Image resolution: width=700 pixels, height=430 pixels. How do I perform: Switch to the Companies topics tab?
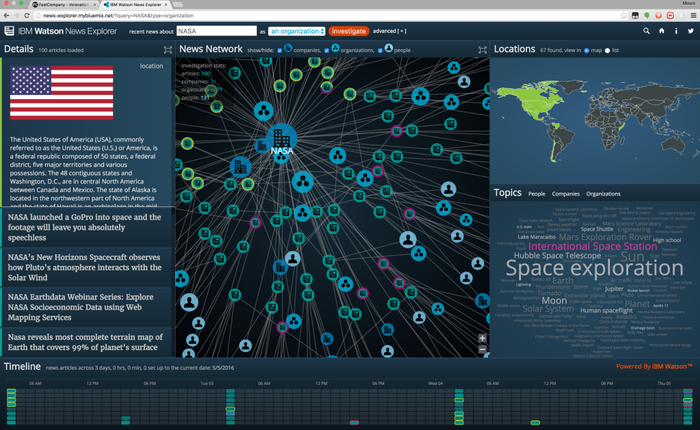[x=565, y=194]
